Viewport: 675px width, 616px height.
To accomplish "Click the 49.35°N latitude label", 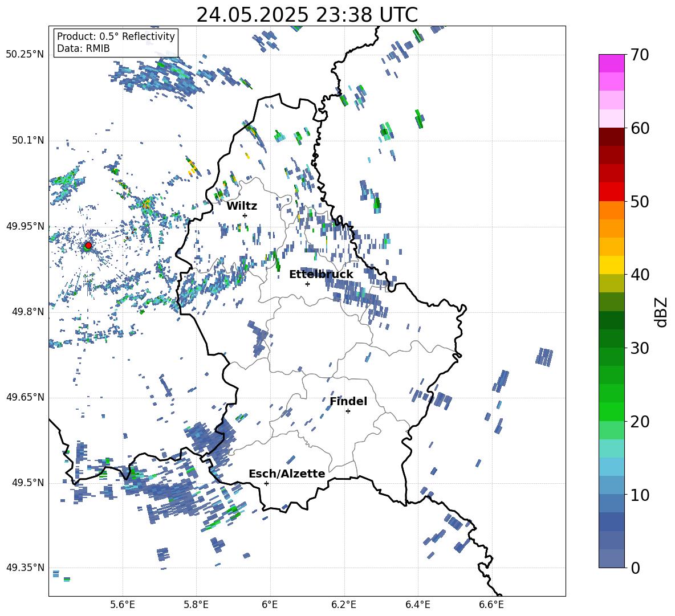I will point(25,568).
